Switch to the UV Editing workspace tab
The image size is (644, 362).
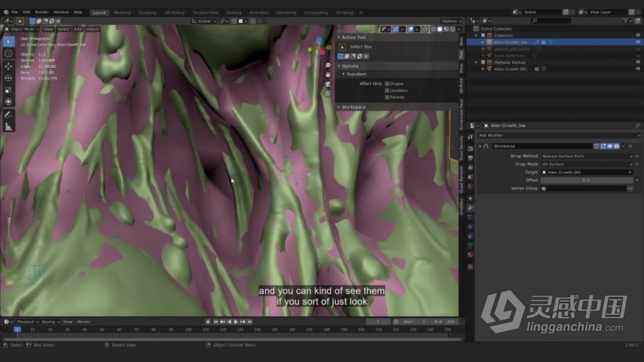(175, 12)
